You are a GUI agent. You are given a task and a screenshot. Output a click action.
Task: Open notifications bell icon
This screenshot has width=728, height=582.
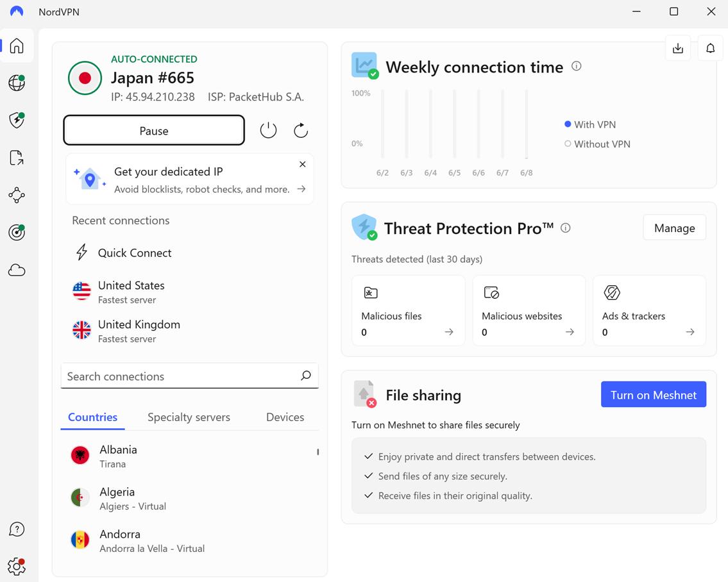tap(710, 48)
